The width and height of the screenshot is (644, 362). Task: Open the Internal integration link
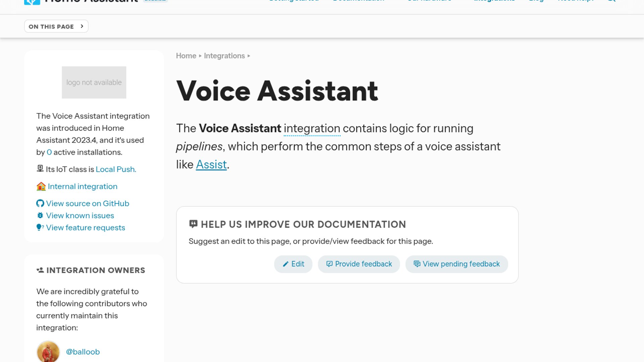[x=83, y=186]
